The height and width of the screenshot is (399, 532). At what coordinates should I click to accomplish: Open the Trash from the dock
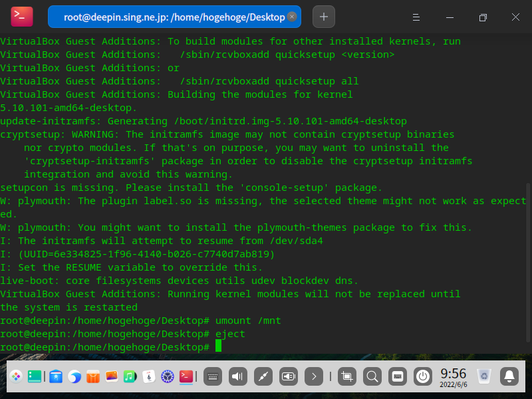[484, 376]
